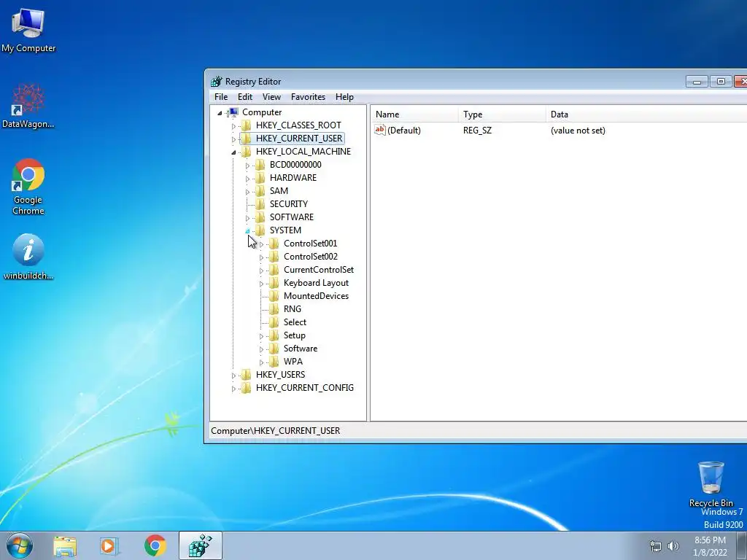Open My Computer desktop icon

(28, 30)
